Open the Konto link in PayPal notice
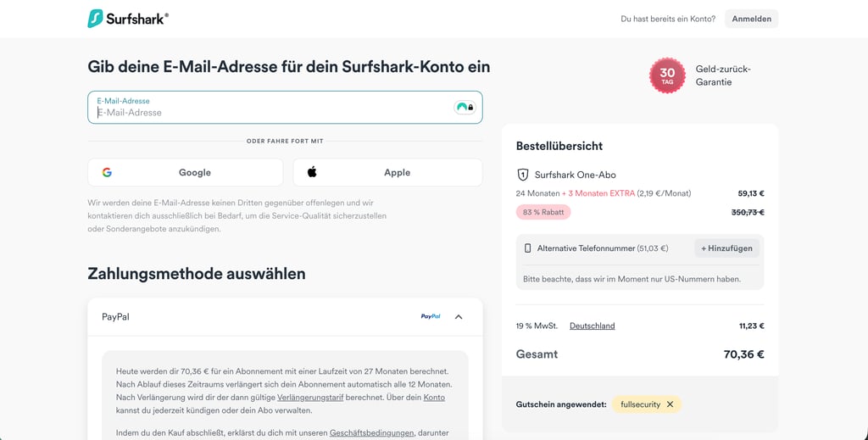This screenshot has width=868, height=440. [x=434, y=398]
